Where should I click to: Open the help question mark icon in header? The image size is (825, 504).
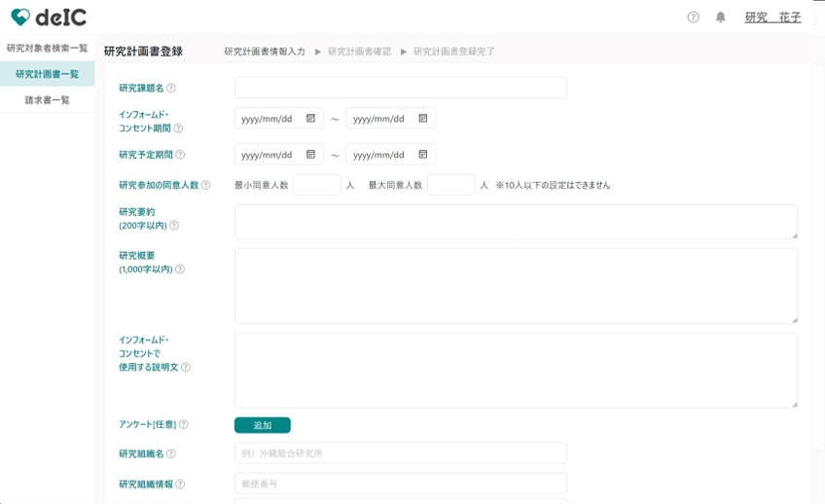(694, 18)
